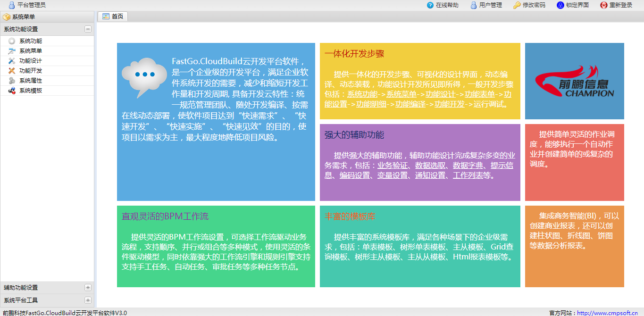Click the 功能设计 tools icon

click(12, 61)
